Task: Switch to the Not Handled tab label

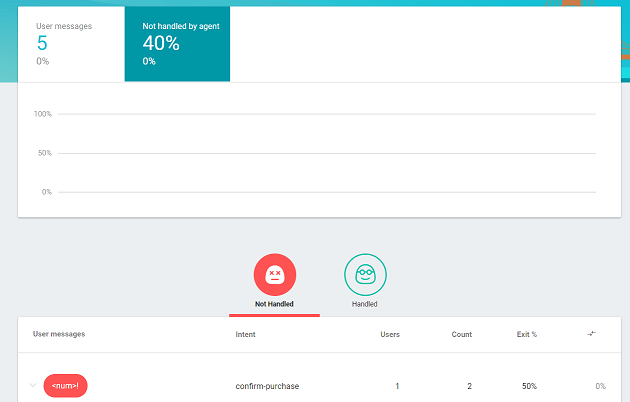Action: pos(274,304)
